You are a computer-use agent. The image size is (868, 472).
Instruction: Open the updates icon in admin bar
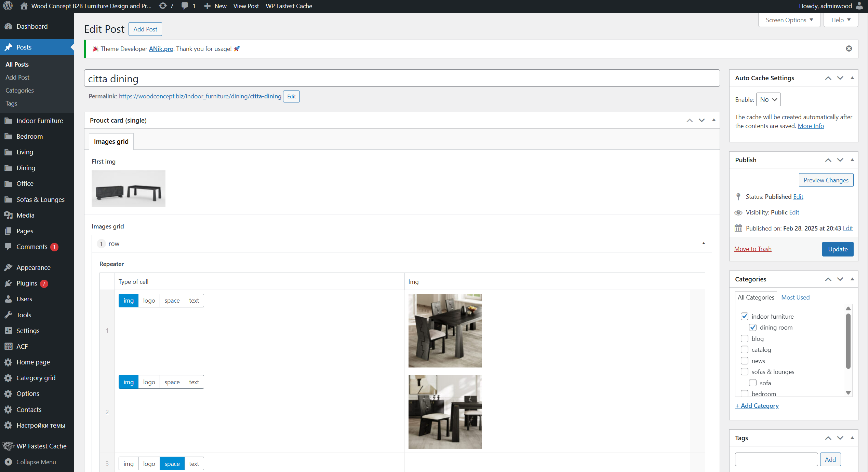click(x=163, y=6)
